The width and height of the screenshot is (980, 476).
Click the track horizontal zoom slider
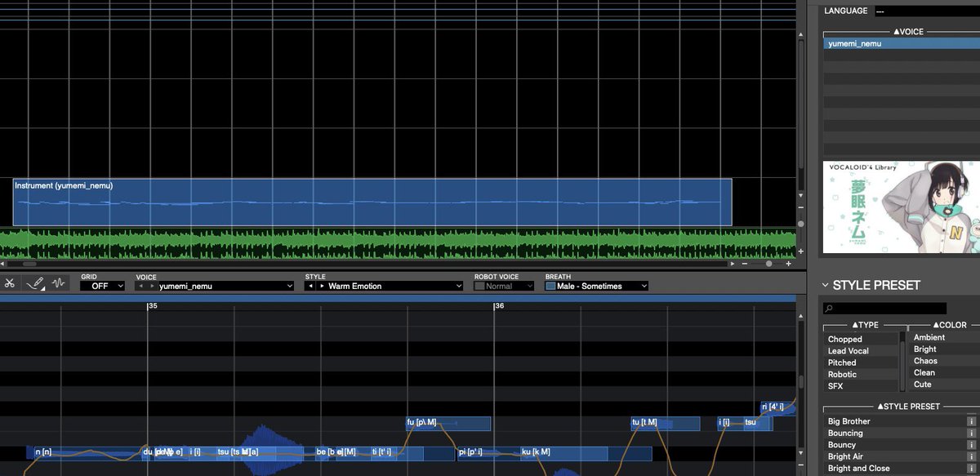pos(768,265)
